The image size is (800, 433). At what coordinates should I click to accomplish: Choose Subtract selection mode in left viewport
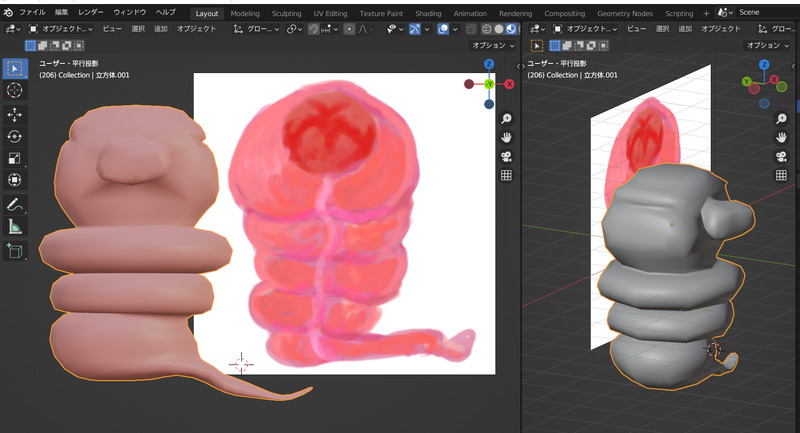tap(55, 46)
